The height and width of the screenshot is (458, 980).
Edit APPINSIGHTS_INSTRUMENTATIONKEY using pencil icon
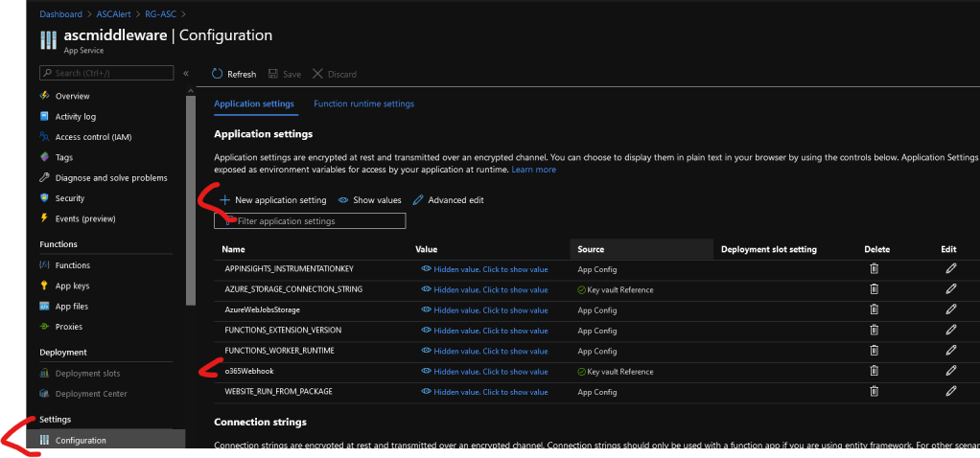[950, 268]
